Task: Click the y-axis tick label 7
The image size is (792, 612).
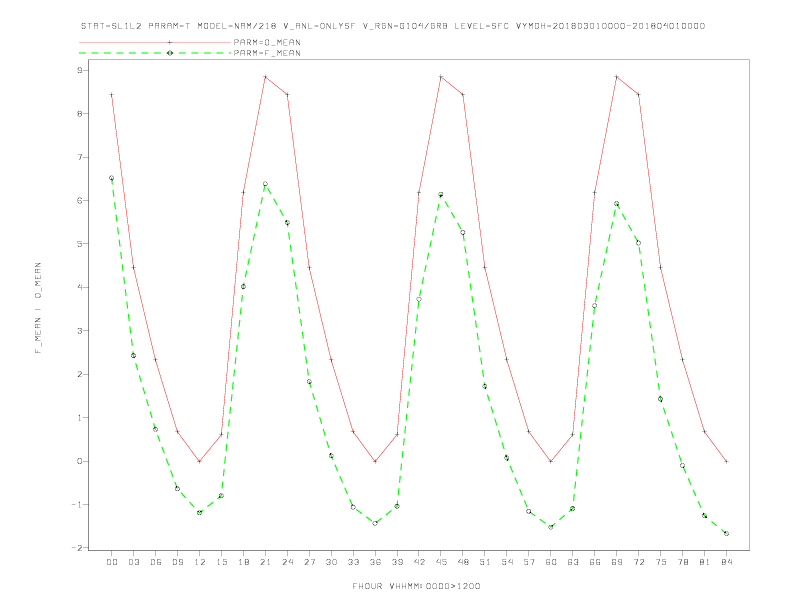Action: click(80, 157)
